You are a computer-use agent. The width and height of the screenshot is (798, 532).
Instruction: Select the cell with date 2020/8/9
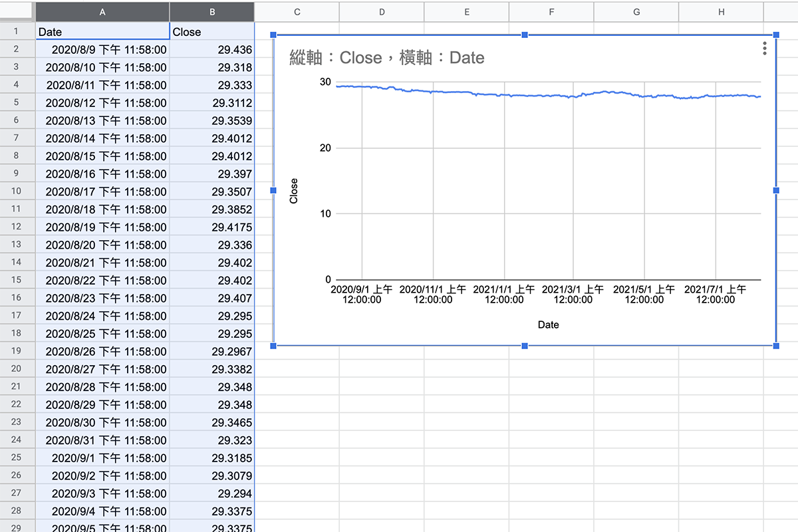tap(102, 49)
